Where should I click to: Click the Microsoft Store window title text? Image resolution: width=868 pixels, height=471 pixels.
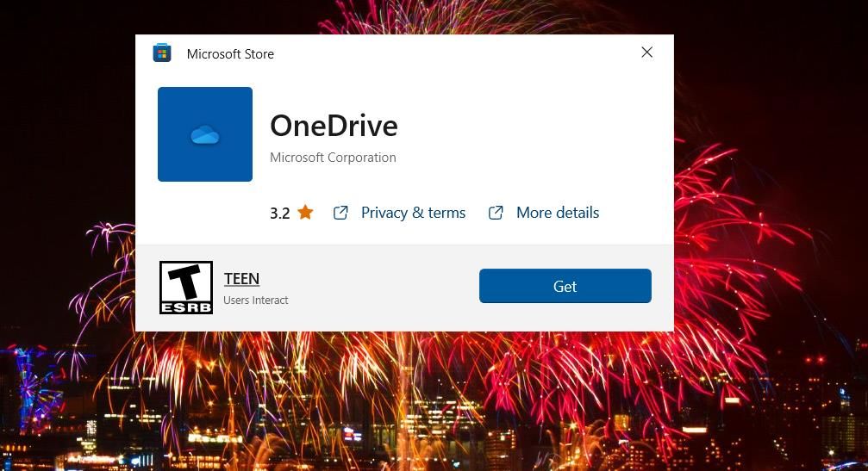coord(230,53)
